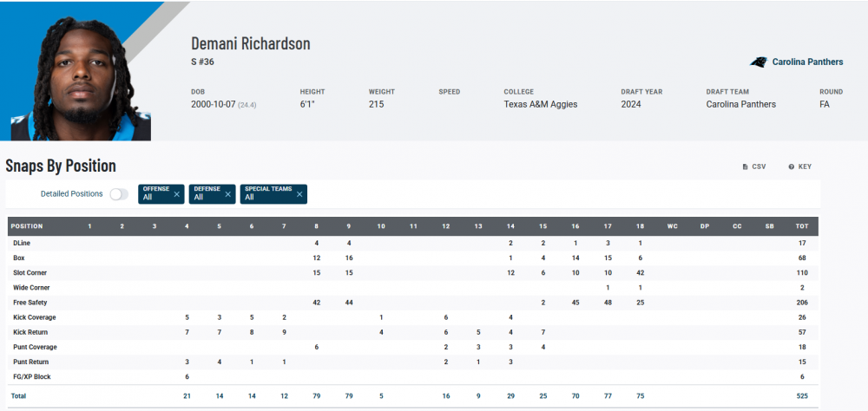
Task: Open the Carolina Panthers team link
Action: point(809,62)
